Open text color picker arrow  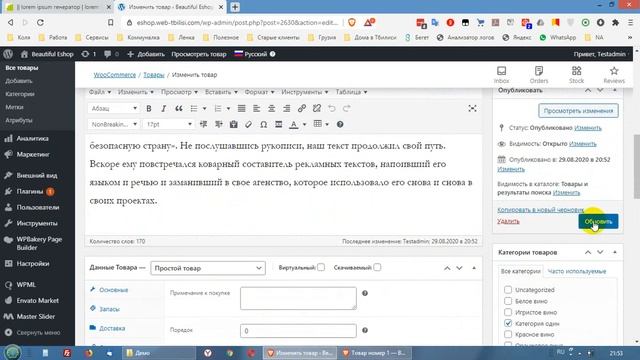304,124
